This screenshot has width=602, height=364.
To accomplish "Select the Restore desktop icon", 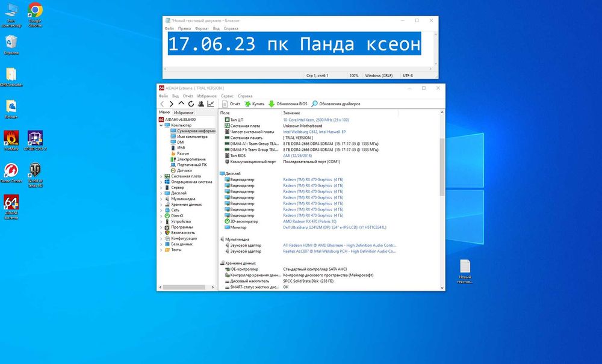I will point(11,109).
